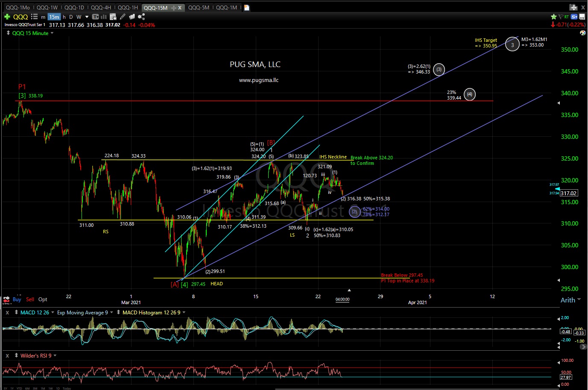Click reorder arrows beside Wilder's RSI 9
Screen dimensions: 588x390
[16, 355]
